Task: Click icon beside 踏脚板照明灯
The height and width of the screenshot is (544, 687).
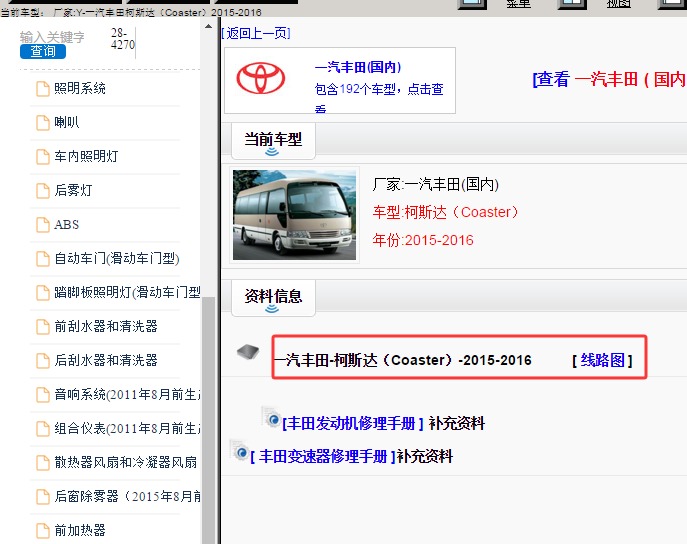Action: (x=42, y=293)
